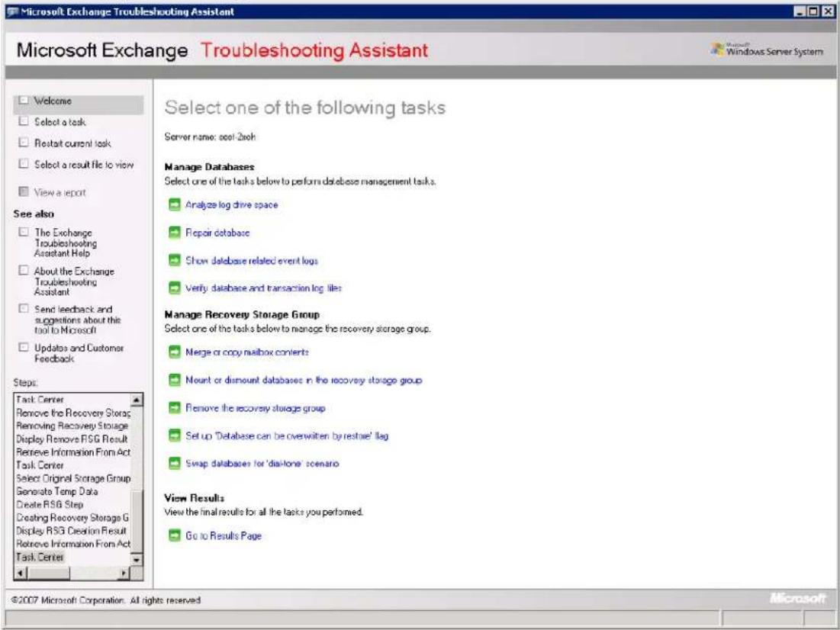Select 'Remove the Recovery Storag' step
This screenshot has width=840, height=630.
click(72, 413)
